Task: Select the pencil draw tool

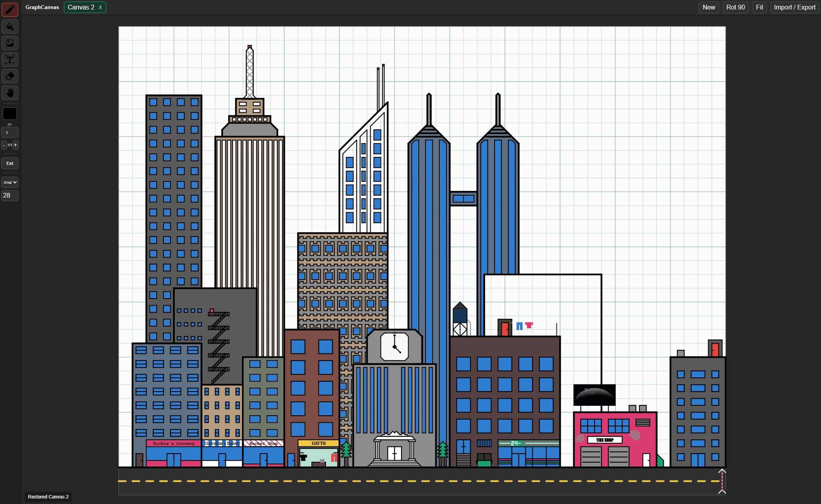Action: click(x=10, y=9)
